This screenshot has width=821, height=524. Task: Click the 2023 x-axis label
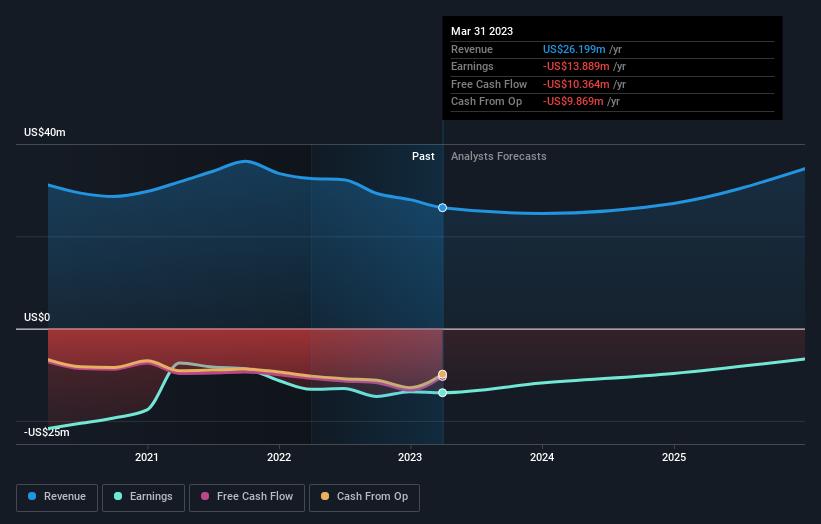coord(410,457)
